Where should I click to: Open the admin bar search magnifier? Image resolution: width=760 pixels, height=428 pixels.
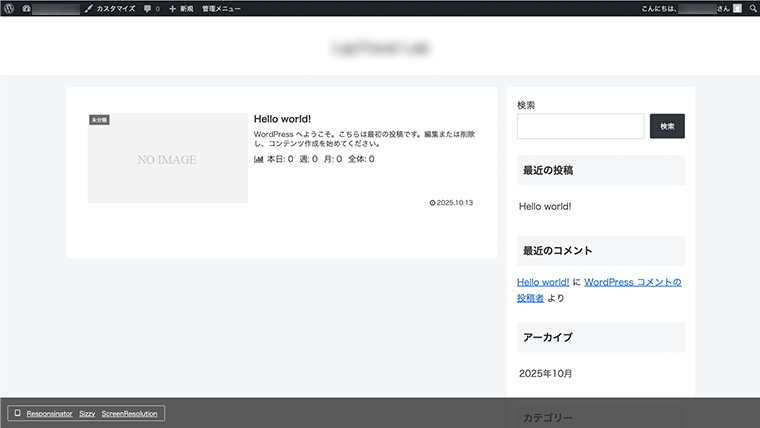tap(752, 8)
